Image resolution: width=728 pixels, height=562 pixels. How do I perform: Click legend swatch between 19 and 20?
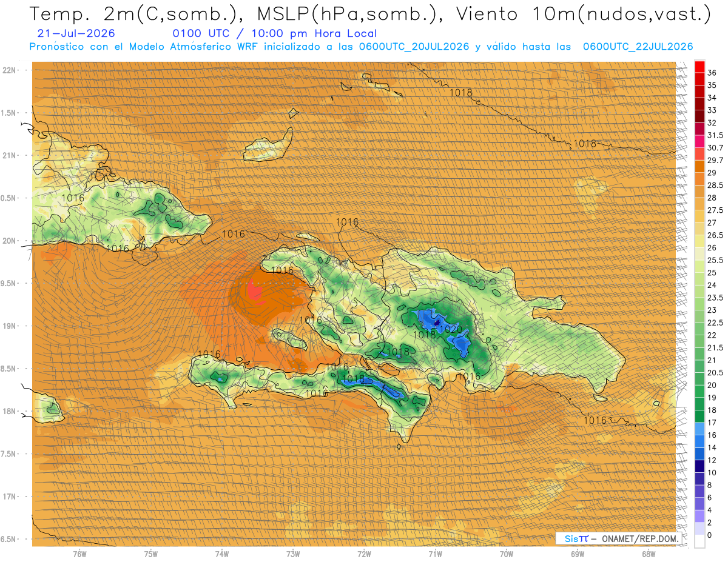(x=699, y=391)
